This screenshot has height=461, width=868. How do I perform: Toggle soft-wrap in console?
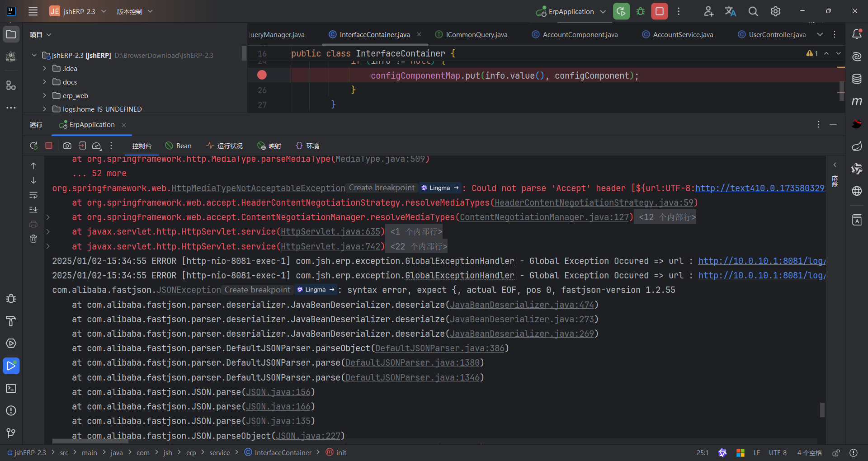(33, 195)
